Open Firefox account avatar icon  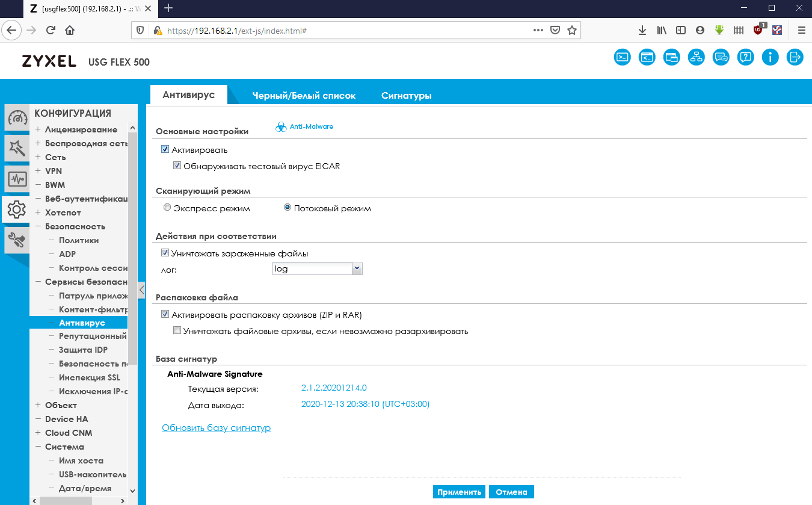tap(700, 30)
